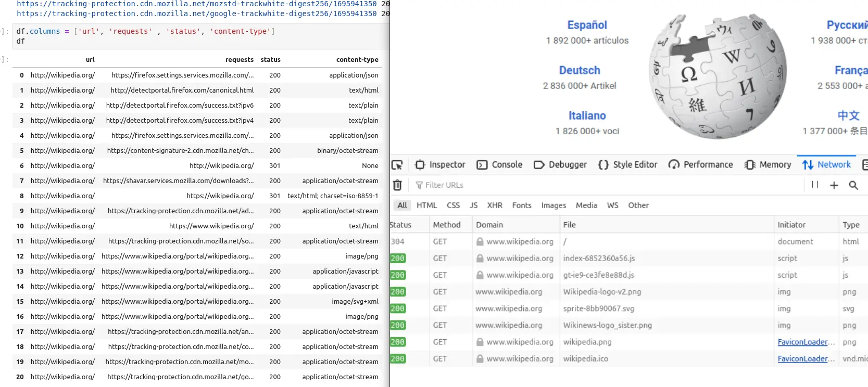Click the df.columns code cell in notebook
Viewport: 868px width, 387px height.
(x=200, y=36)
